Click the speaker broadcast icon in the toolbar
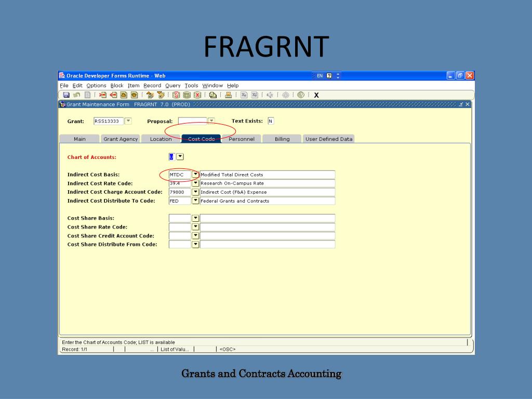Viewport: 532px width, 399px height. (270, 95)
